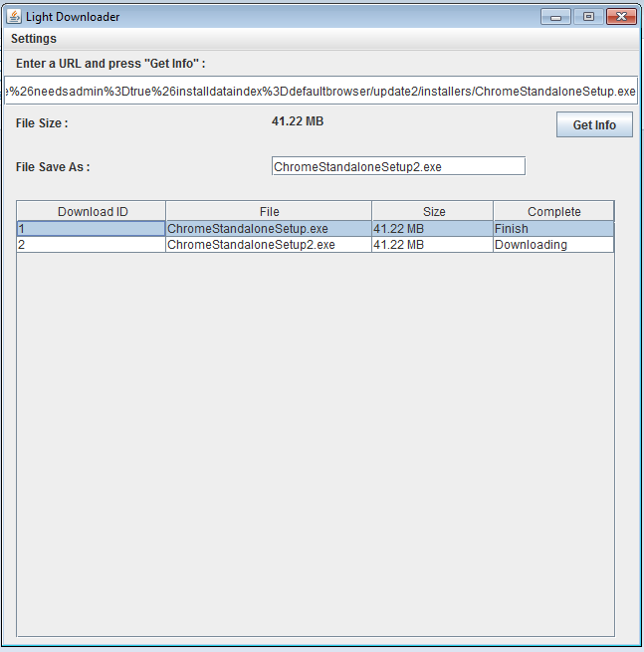Click the Download ID column header
The width and height of the screenshot is (644, 652).
(92, 211)
